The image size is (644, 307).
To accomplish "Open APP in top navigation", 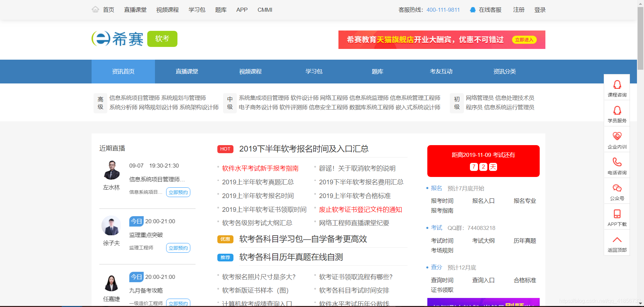I will [242, 10].
